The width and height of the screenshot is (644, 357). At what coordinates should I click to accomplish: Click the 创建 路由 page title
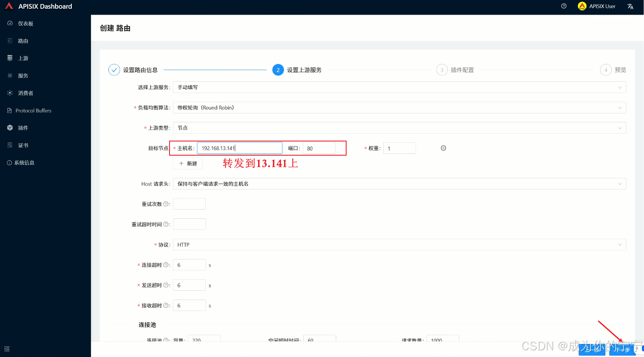click(115, 28)
